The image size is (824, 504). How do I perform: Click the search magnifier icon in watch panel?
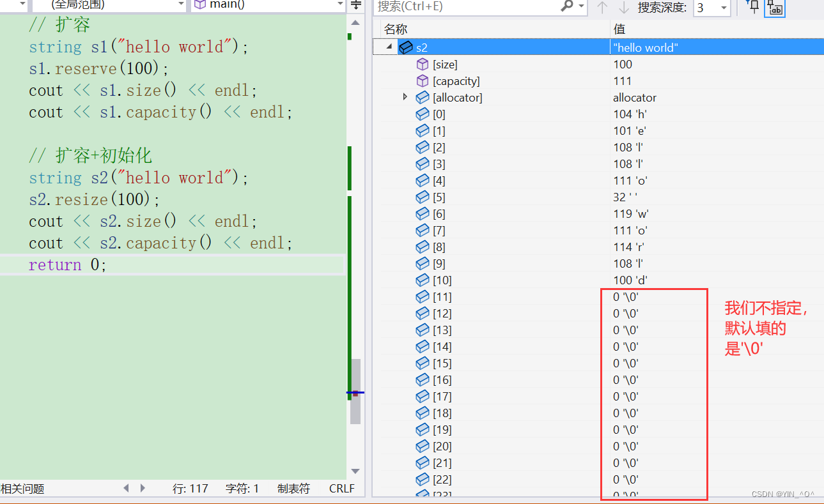point(566,6)
